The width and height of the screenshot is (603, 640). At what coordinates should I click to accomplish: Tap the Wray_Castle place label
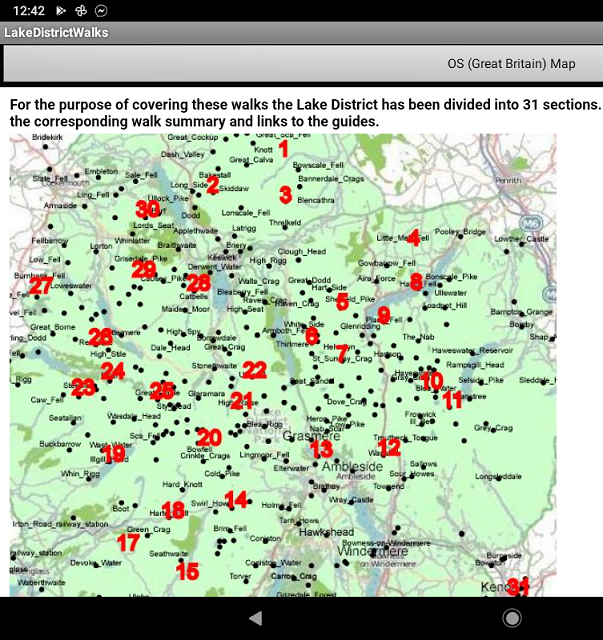351,500
